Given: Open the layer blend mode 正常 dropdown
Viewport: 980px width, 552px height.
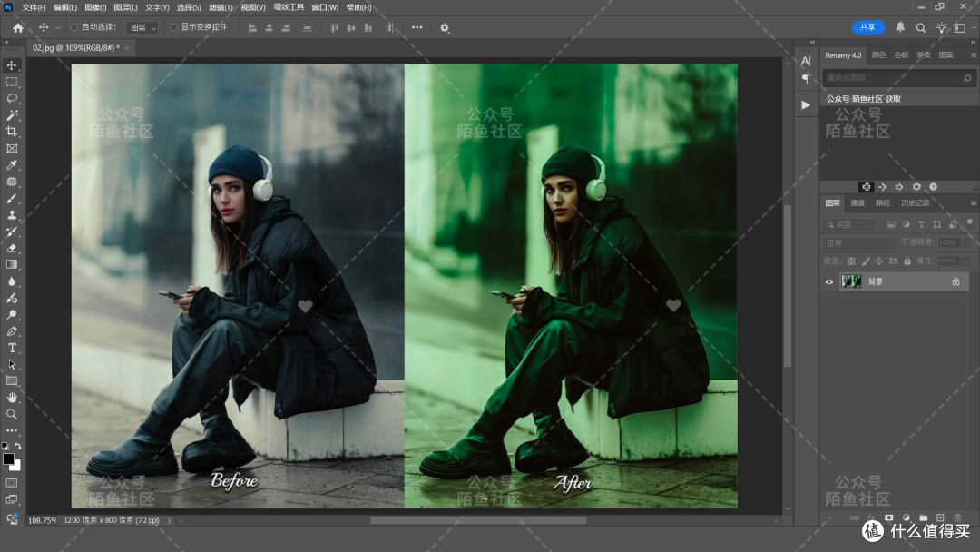Looking at the screenshot, I should [858, 242].
